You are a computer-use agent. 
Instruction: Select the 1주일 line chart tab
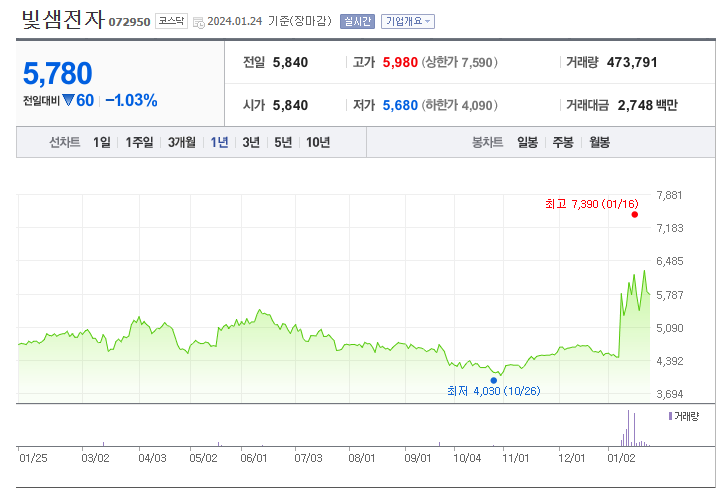click(139, 142)
